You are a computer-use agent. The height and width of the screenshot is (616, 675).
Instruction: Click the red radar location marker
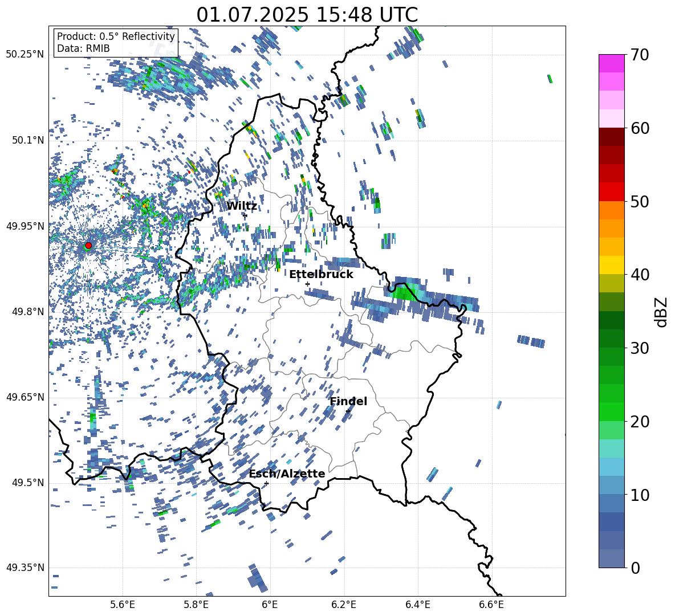[x=88, y=246]
